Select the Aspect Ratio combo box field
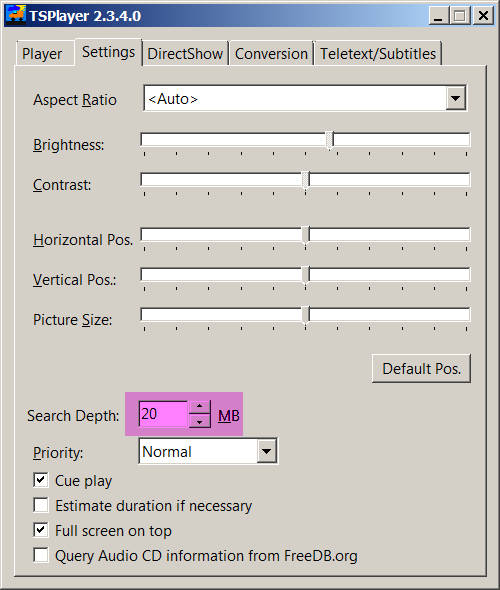 [305, 99]
